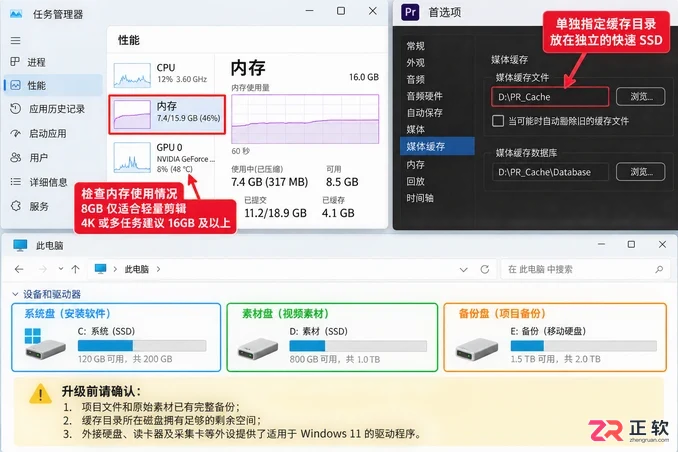Click the 进程 icon in Task Manager
Screen dimensions: 678x452
(15, 62)
